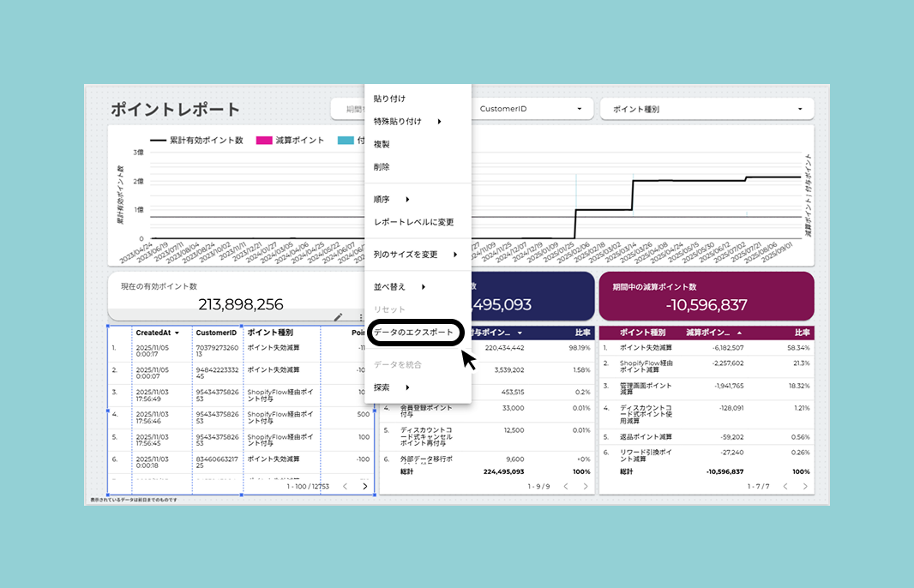This screenshot has width=914, height=588.
Task: Click the ポイント種別 header in CreatedAt table
Action: click(270, 333)
